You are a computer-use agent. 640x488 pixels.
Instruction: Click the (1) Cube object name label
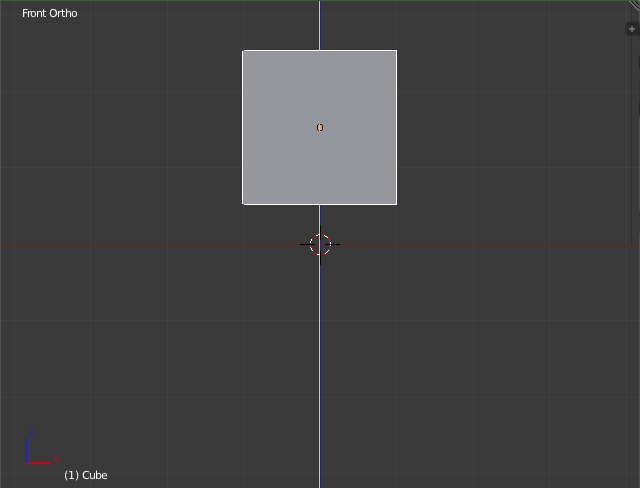(85, 475)
